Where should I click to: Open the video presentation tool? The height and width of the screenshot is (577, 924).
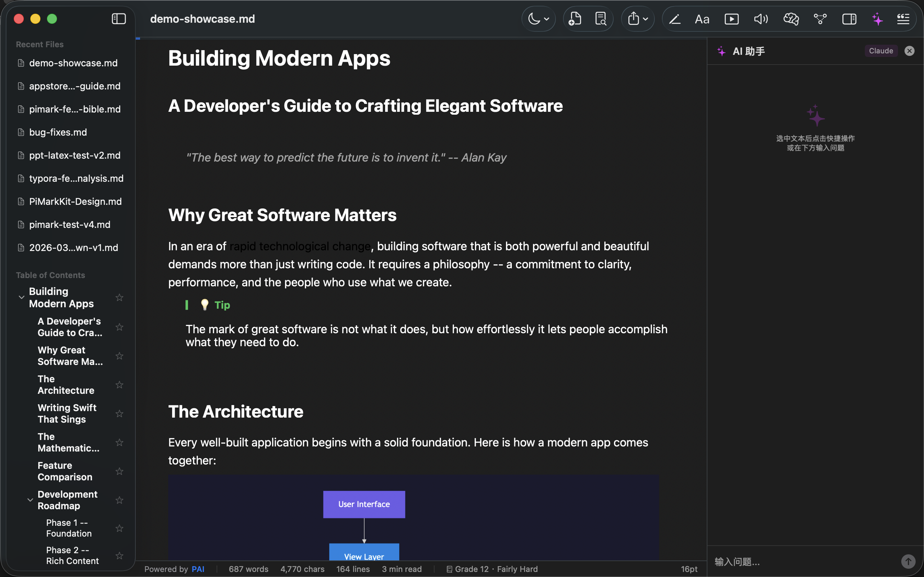point(731,18)
